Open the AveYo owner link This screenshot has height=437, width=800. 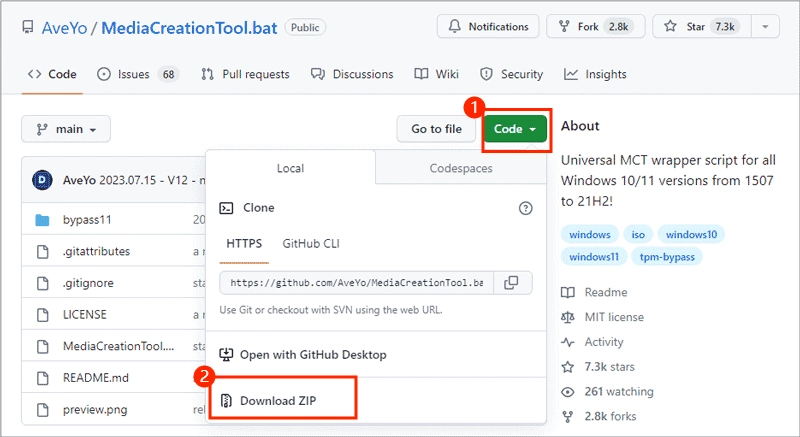coord(64,28)
